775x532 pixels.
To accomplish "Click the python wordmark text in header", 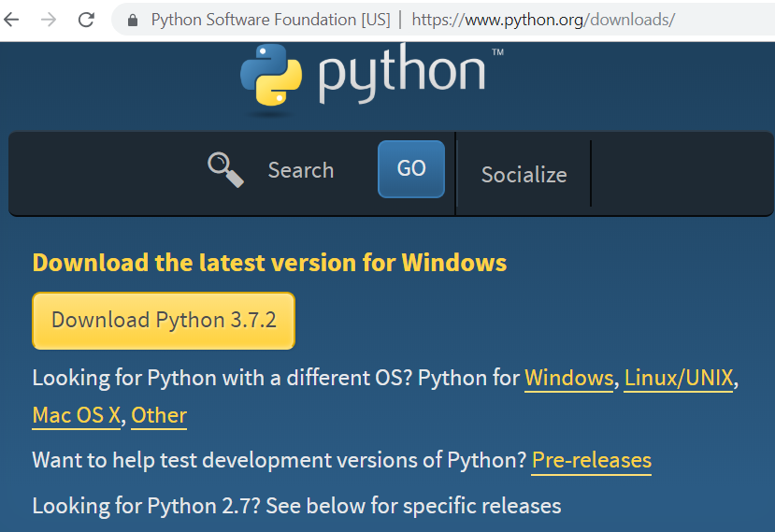I will (x=402, y=77).
